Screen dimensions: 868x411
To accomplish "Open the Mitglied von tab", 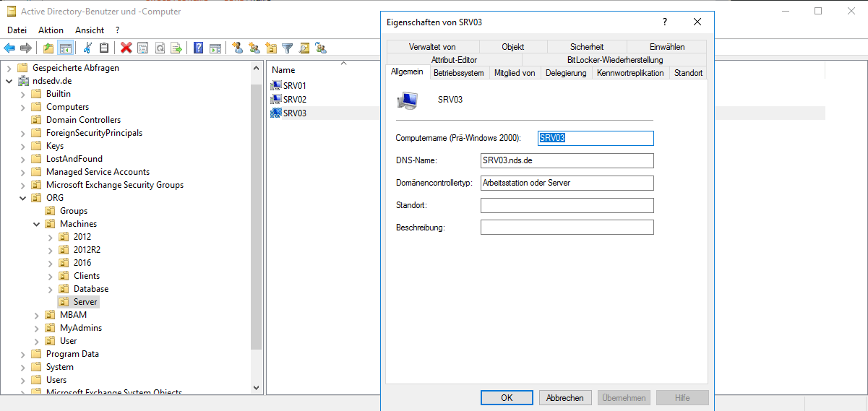I will 515,73.
